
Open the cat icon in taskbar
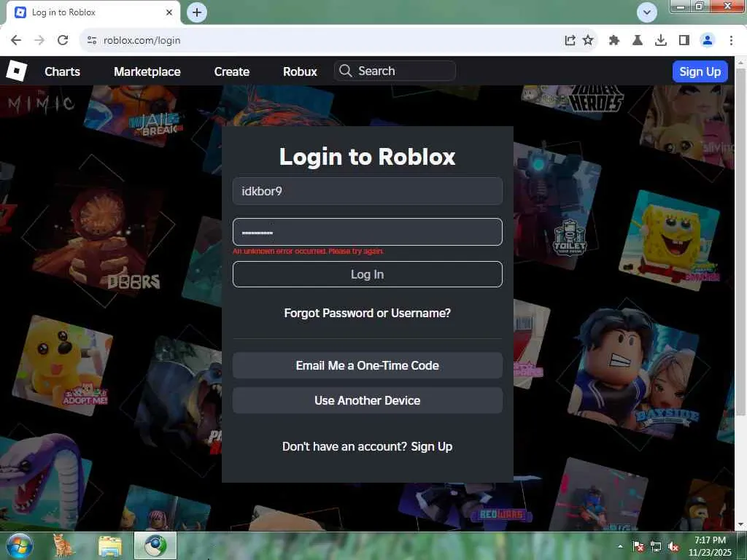64,545
